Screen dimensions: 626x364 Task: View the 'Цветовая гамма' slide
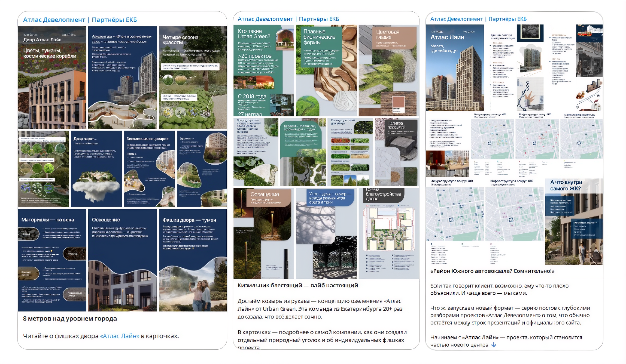click(x=389, y=70)
